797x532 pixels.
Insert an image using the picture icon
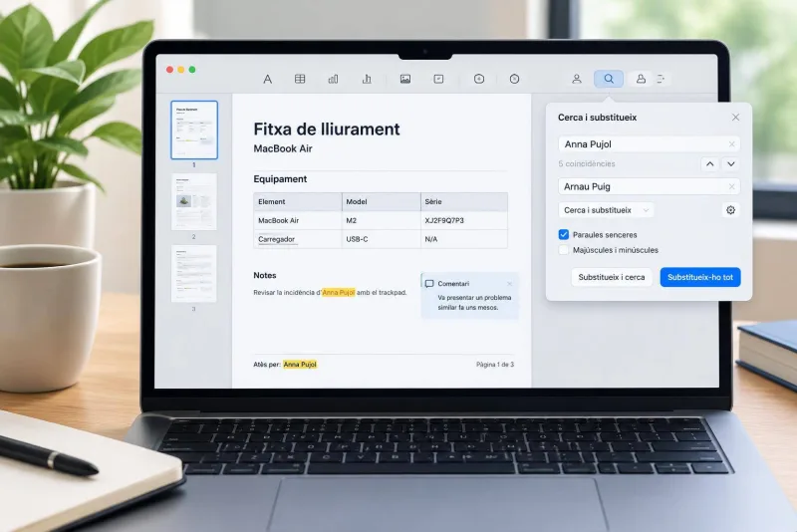405,79
